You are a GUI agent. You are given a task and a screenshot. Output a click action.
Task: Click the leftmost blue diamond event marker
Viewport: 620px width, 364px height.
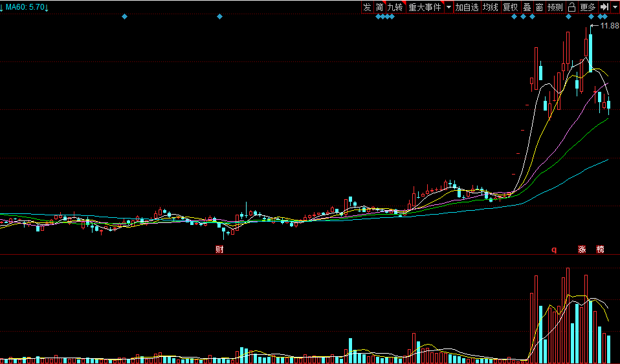pyautogui.click(x=124, y=17)
